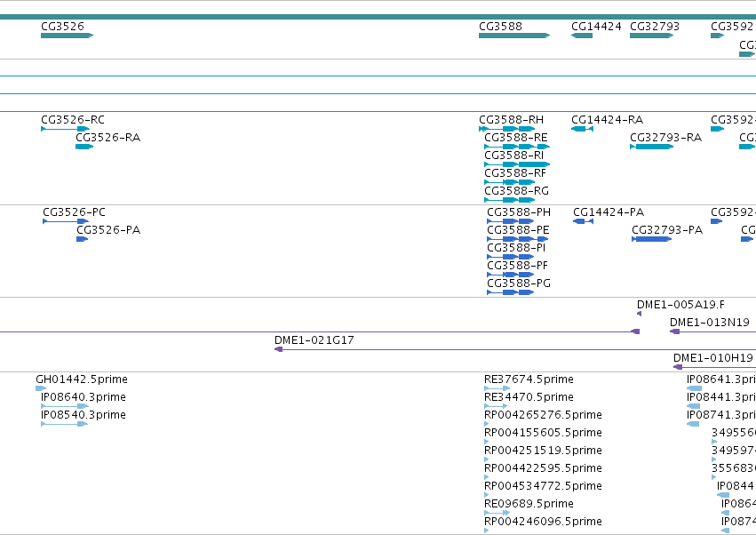
Task: Click the CG3588-RH transcript label
Action: point(511,120)
